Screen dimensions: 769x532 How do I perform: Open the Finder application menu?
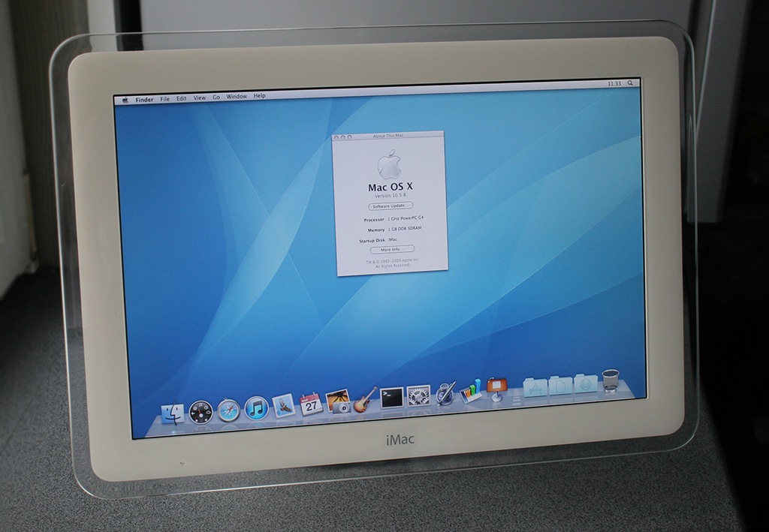(x=144, y=100)
